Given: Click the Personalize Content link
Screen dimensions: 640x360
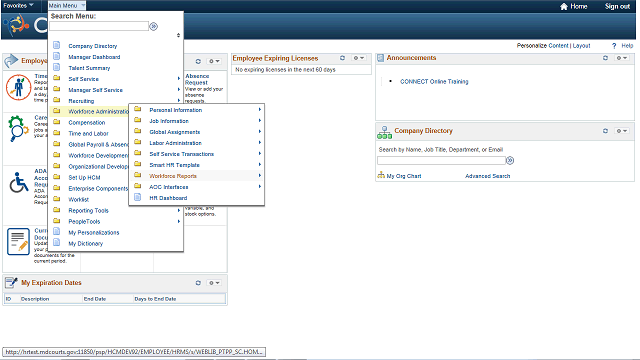Looking at the screenshot, I should click(x=558, y=46).
